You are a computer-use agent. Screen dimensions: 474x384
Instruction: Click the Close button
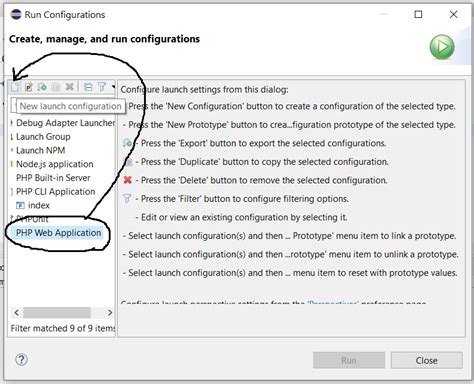427,360
